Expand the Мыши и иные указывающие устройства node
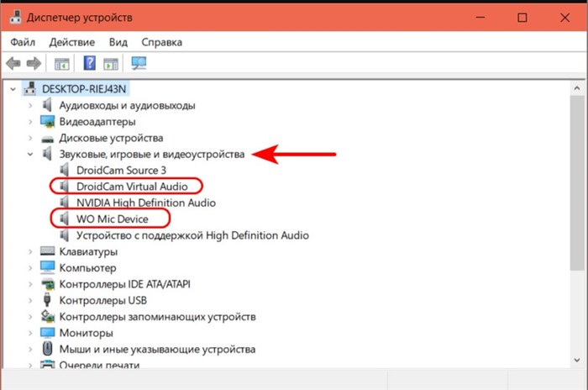The image size is (588, 390). 30,349
